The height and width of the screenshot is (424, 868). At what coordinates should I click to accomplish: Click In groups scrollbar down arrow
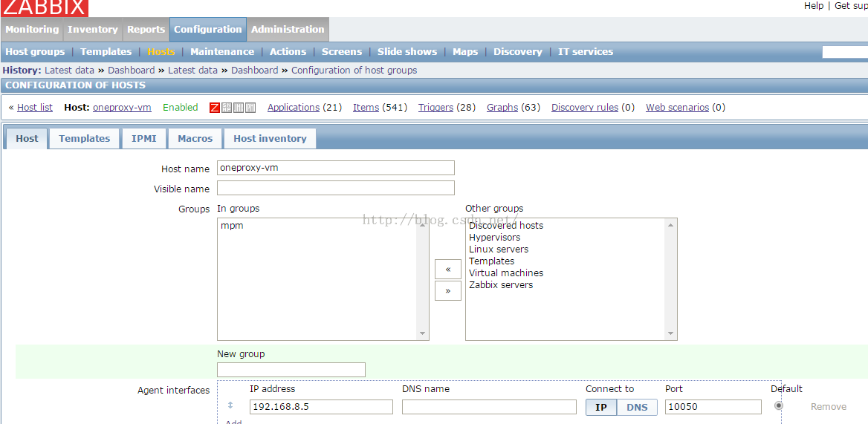[x=423, y=333]
